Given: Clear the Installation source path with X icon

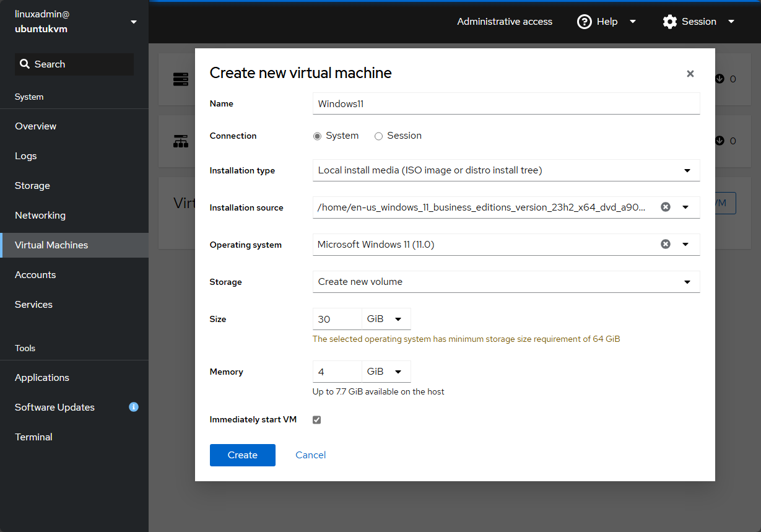Looking at the screenshot, I should (666, 207).
